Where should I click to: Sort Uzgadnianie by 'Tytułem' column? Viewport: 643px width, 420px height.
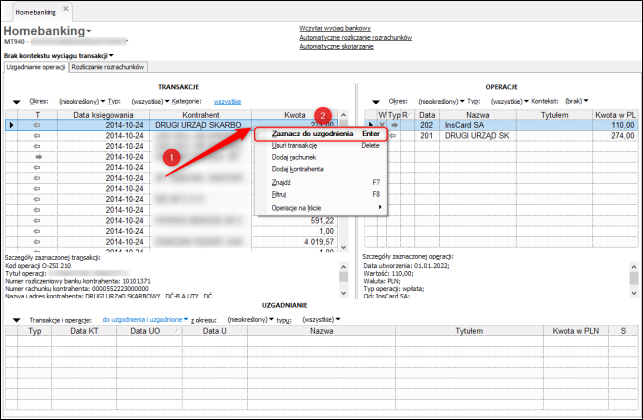click(469, 331)
